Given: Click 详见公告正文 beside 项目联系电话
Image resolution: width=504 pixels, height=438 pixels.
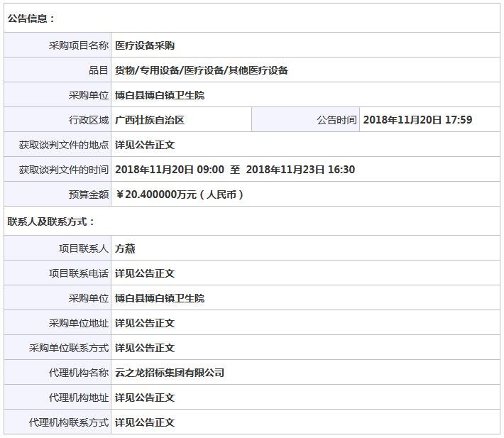Looking at the screenshot, I should click(145, 273).
